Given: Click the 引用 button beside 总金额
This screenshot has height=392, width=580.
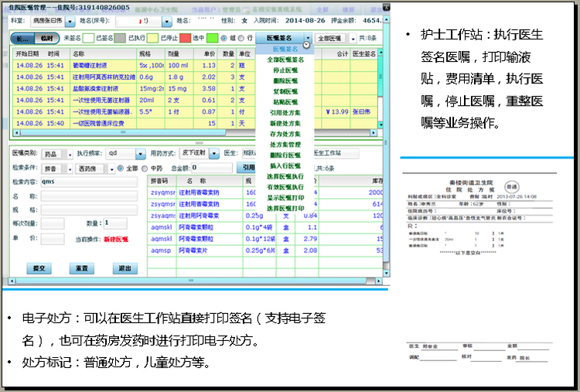Looking at the screenshot, I should [x=247, y=168].
